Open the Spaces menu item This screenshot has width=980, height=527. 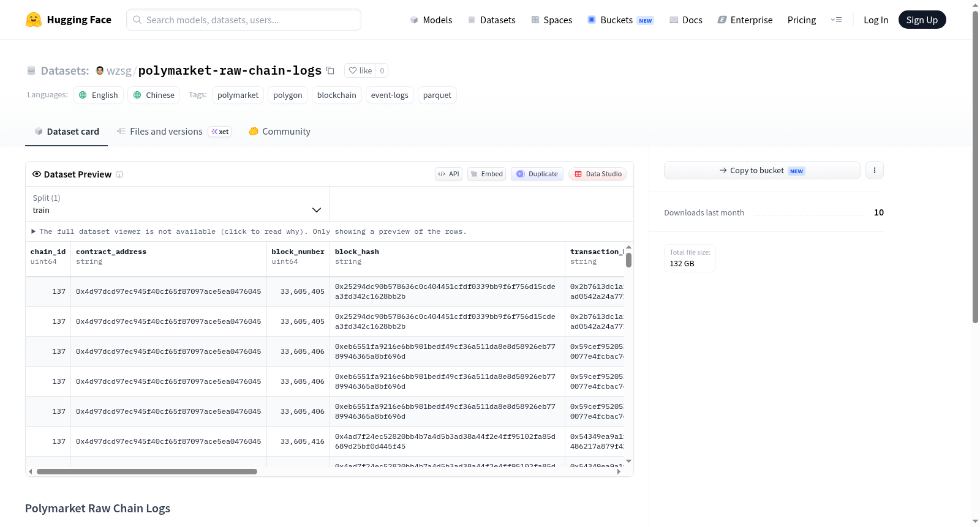coord(552,20)
